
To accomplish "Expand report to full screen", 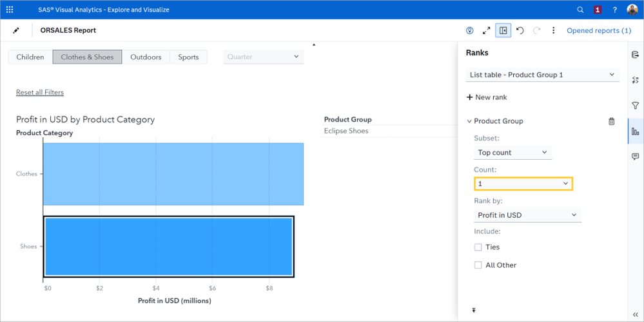I will 487,30.
